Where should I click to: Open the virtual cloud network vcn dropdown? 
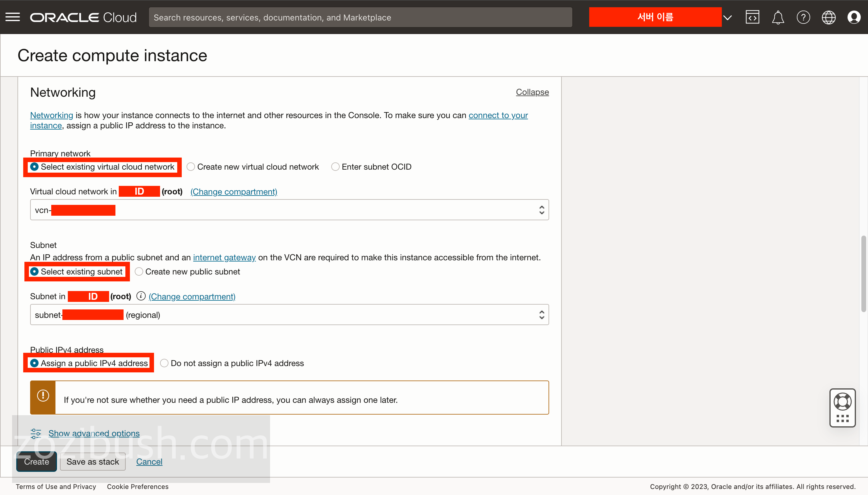click(x=289, y=210)
